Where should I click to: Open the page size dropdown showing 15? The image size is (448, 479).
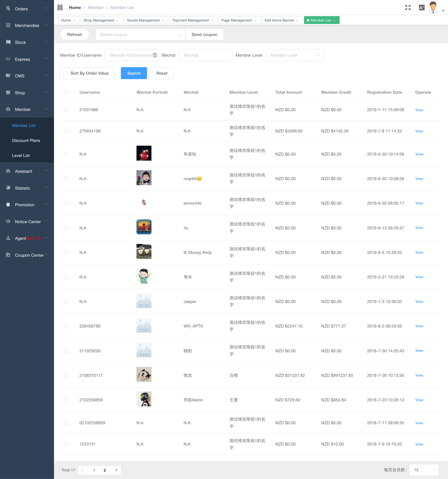[x=424, y=470]
